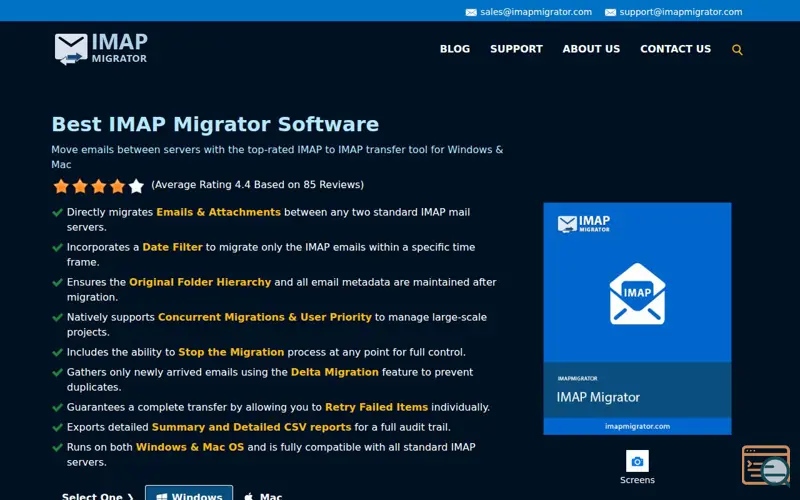Open the search magnifier icon
This screenshot has height=500, width=800.
click(737, 49)
